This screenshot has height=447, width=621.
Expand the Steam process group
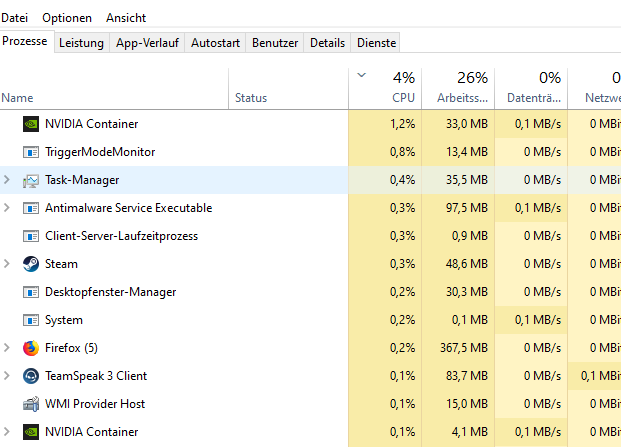coord(8,264)
